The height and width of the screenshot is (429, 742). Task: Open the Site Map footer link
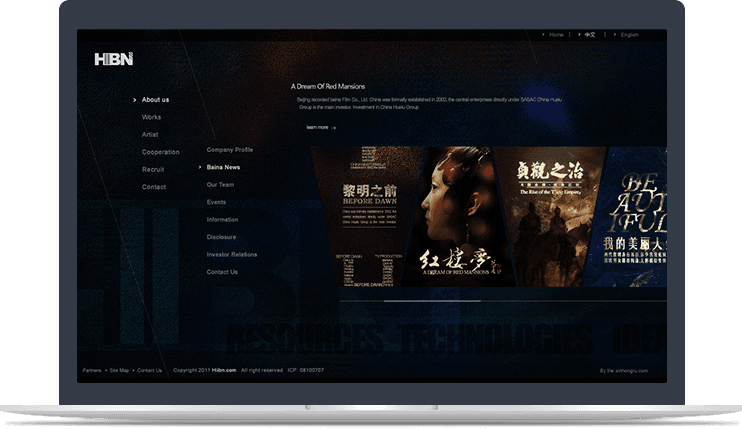click(119, 370)
